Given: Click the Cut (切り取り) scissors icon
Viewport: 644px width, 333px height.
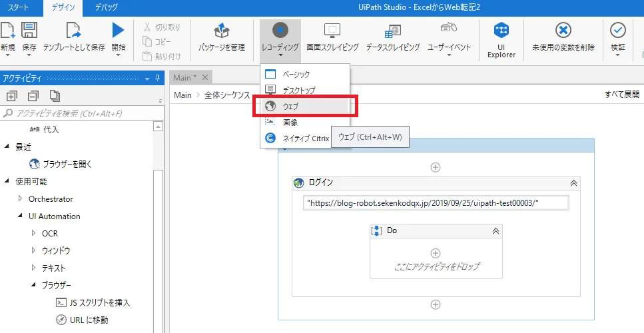Looking at the screenshot, I should coord(147,27).
